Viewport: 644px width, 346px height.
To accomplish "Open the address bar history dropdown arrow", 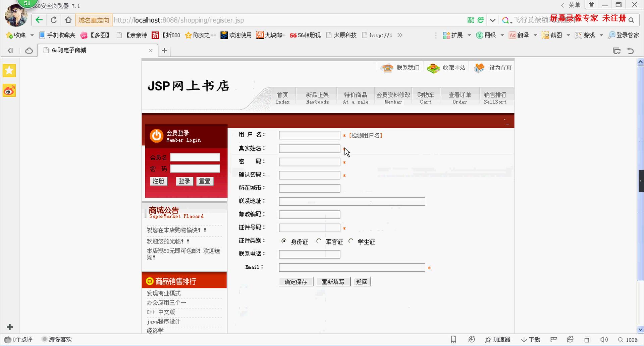I will pyautogui.click(x=492, y=20).
